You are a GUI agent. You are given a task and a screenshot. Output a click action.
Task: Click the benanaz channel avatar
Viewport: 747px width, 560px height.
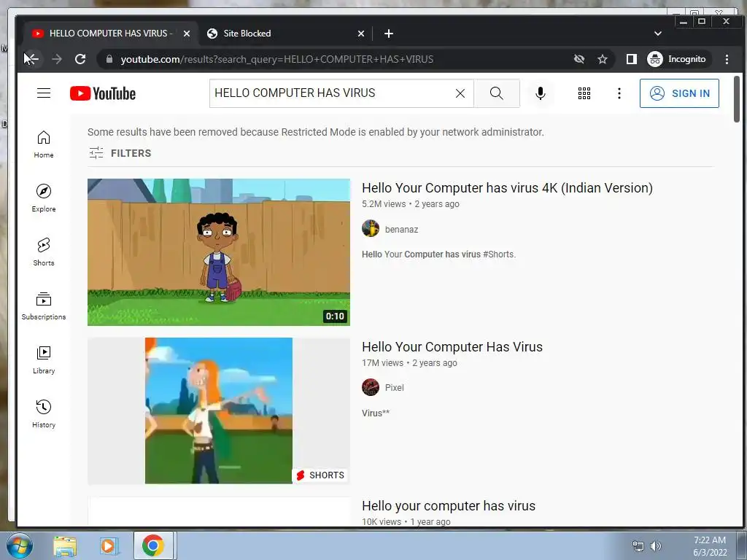tap(371, 228)
